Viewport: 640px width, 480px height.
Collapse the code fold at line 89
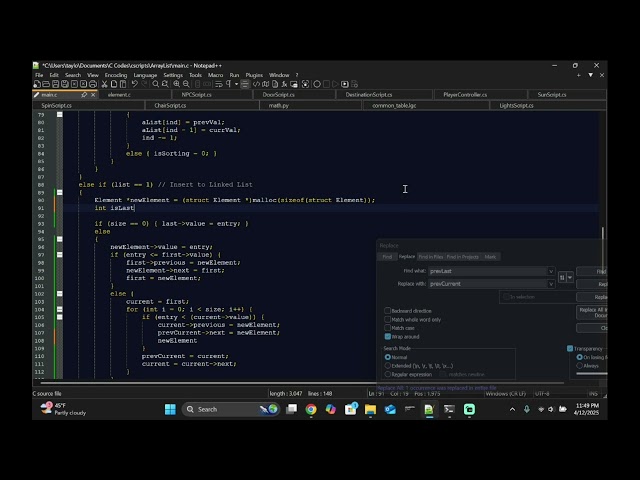(x=60, y=192)
